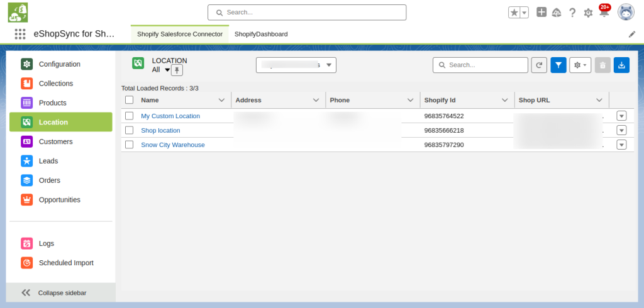Image resolution: width=644 pixels, height=308 pixels.
Task: Open the Trailhead guidance icon
Action: 557,13
